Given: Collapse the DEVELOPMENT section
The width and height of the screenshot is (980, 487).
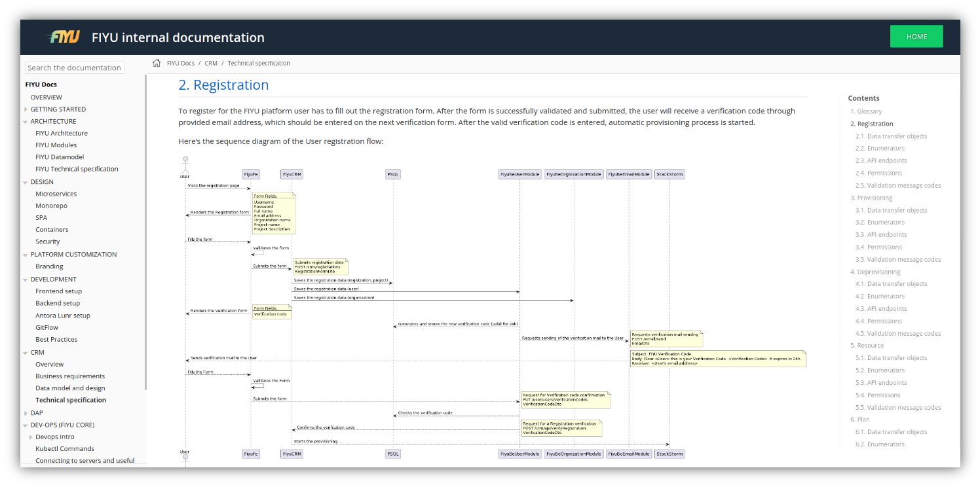Looking at the screenshot, I should click(x=26, y=280).
